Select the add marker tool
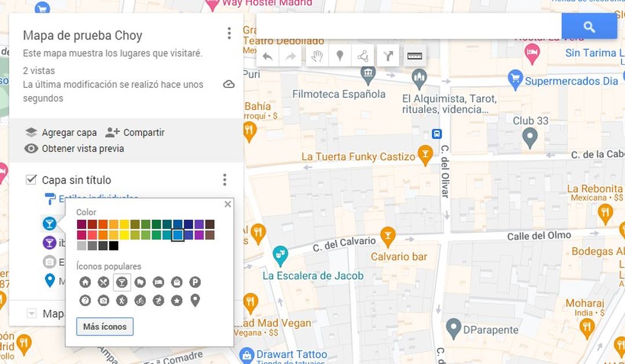625x364 pixels. click(340, 56)
